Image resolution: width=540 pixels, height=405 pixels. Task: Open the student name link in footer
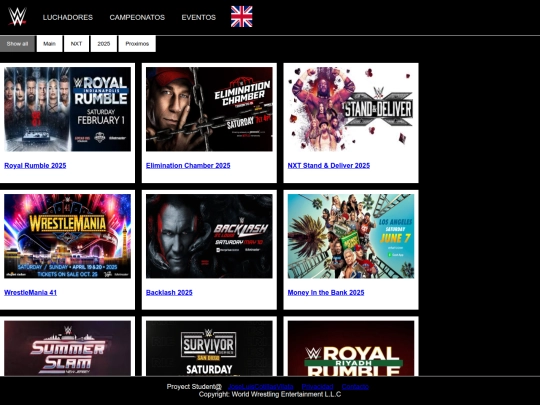[x=260, y=386]
